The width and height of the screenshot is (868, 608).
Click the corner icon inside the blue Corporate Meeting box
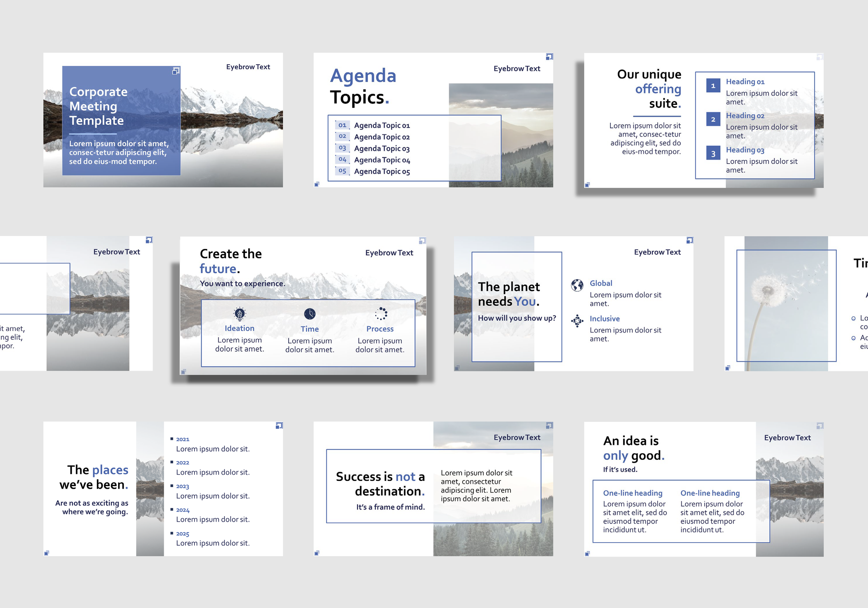click(x=176, y=71)
